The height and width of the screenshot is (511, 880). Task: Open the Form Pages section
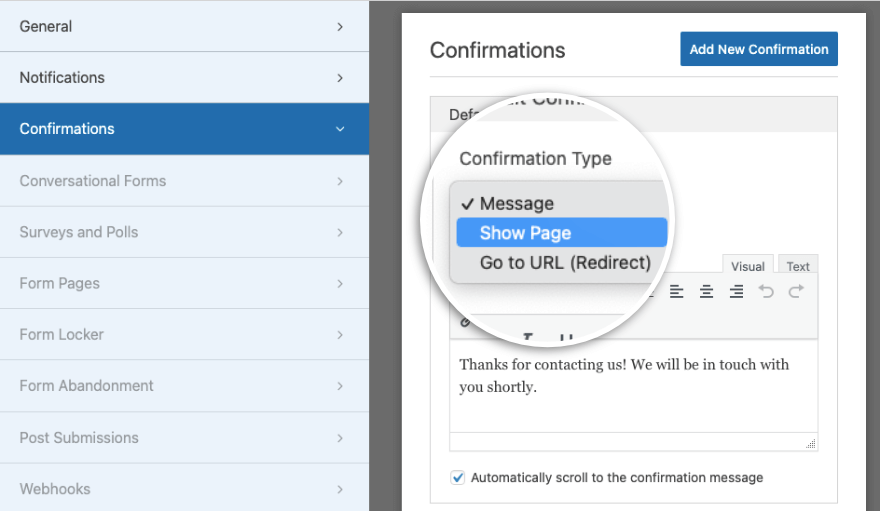pos(184,283)
